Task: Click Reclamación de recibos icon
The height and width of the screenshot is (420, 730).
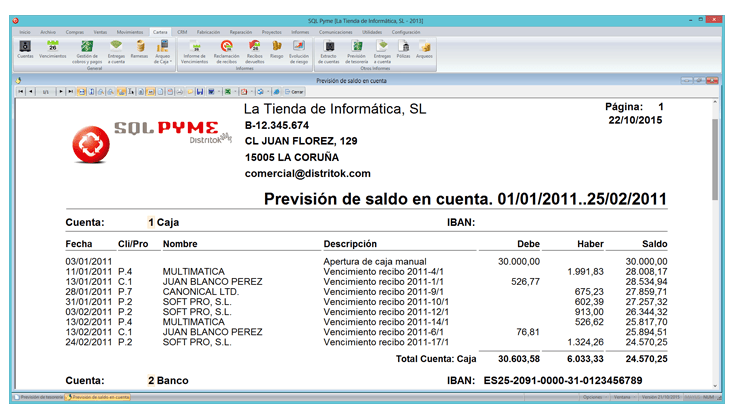Action: click(x=227, y=49)
